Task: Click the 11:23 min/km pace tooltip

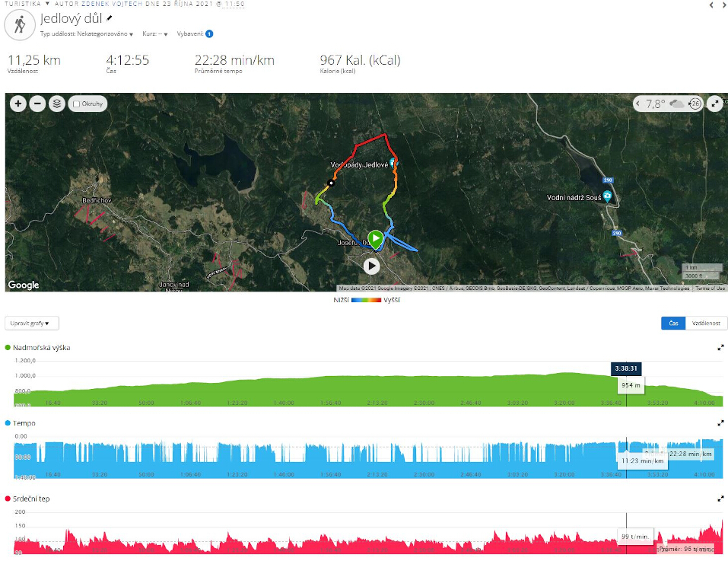Action: [643, 461]
